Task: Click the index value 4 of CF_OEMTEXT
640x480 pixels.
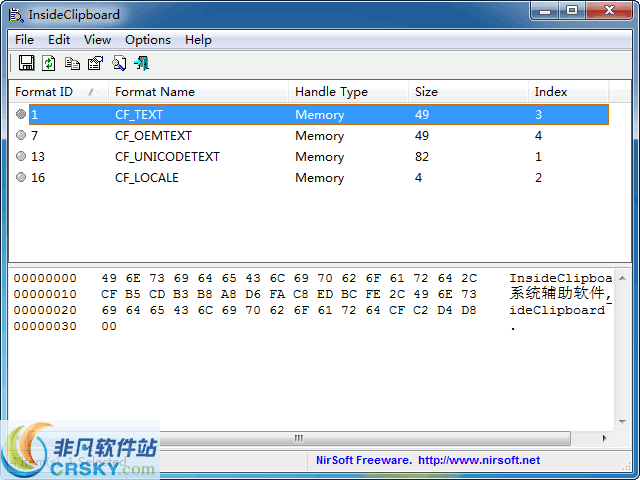Action: (538, 136)
